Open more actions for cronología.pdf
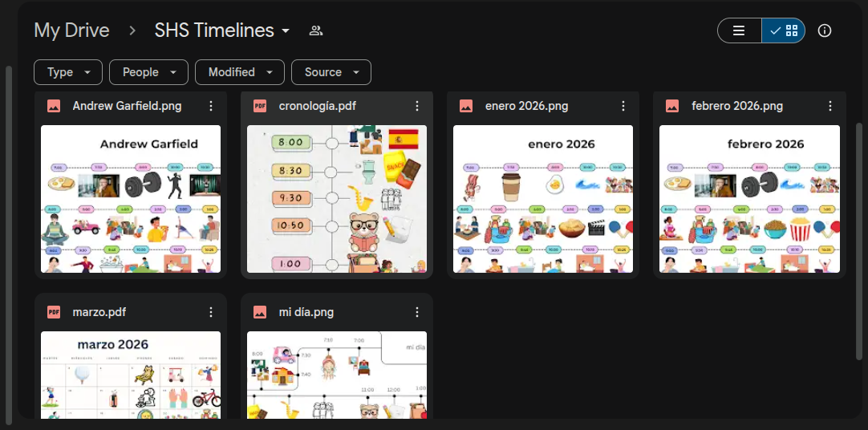Screen dimensions: 868x430 pos(417,106)
